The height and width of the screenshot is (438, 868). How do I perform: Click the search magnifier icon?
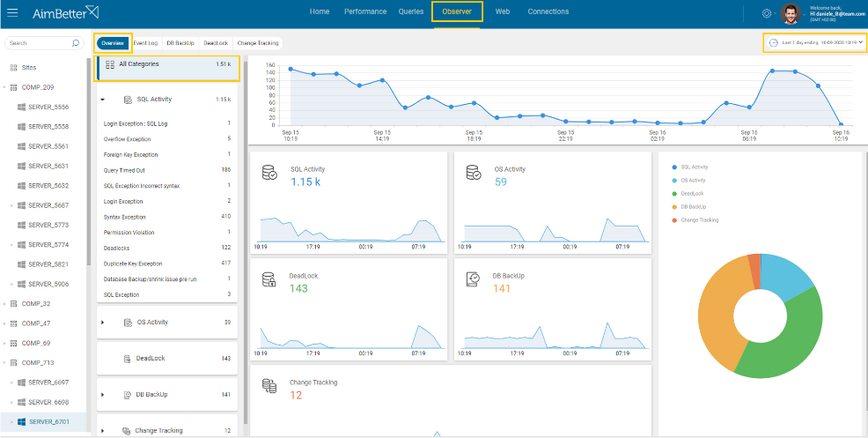coord(76,42)
